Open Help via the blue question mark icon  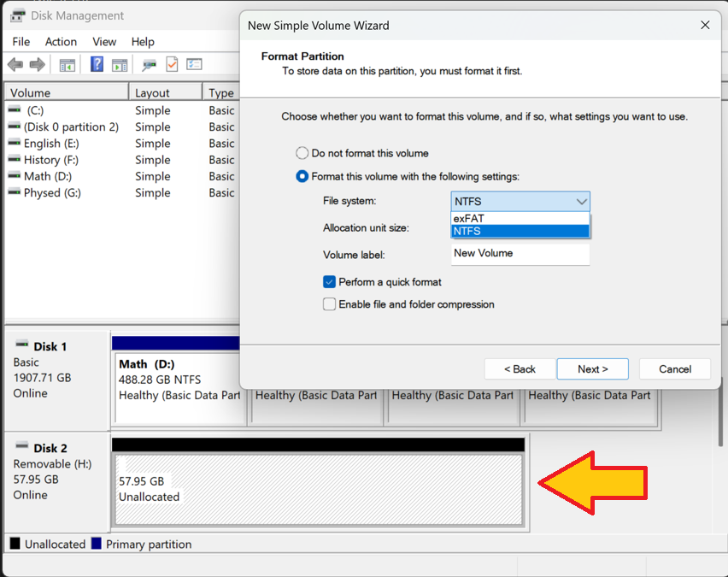[x=97, y=65]
